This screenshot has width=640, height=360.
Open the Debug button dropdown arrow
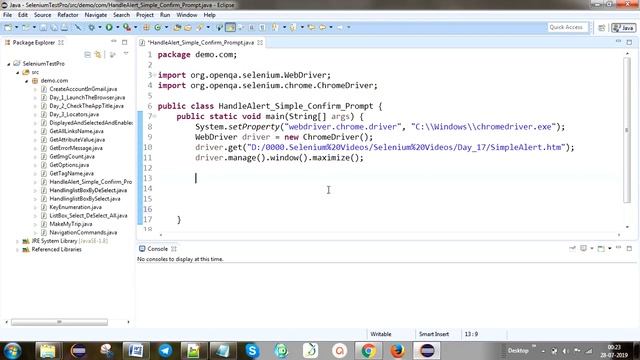coord(100,27)
